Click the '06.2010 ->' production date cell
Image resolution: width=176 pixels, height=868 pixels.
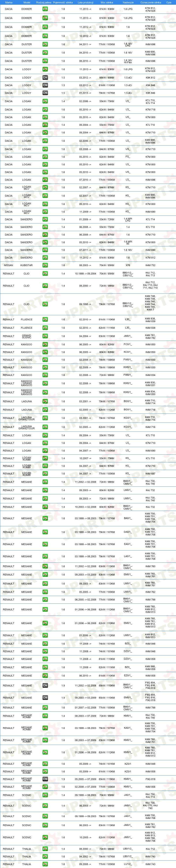(85, 676)
